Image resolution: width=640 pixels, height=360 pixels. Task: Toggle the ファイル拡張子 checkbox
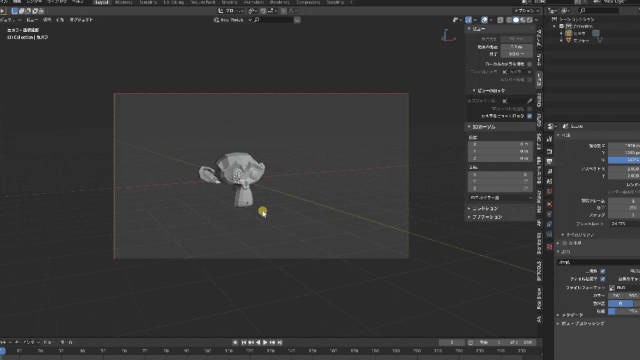602,279
